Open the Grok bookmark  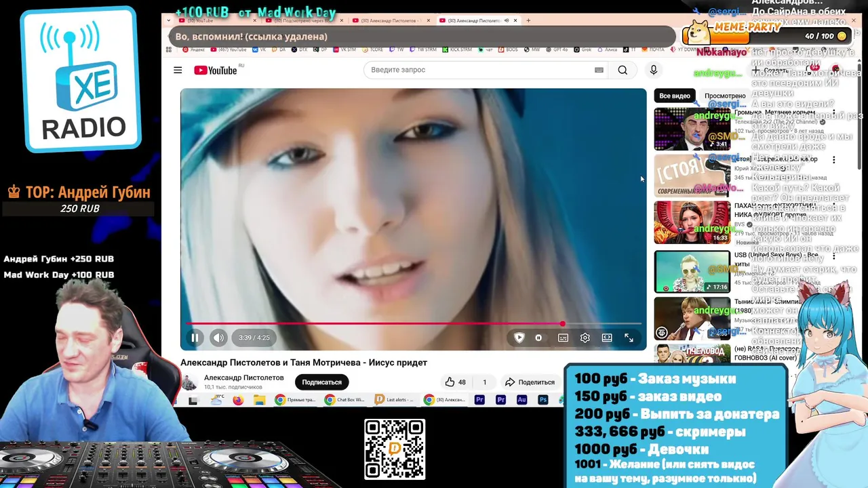pos(583,49)
